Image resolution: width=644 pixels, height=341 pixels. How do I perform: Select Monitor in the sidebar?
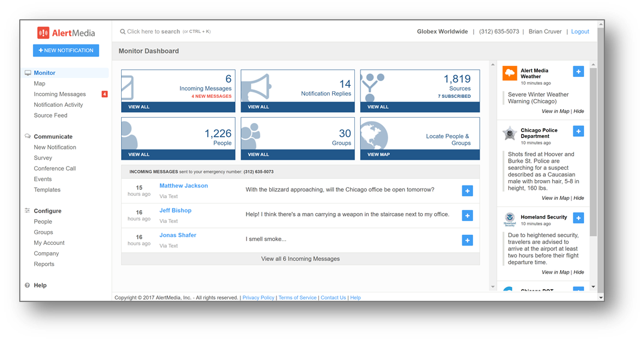(x=44, y=73)
